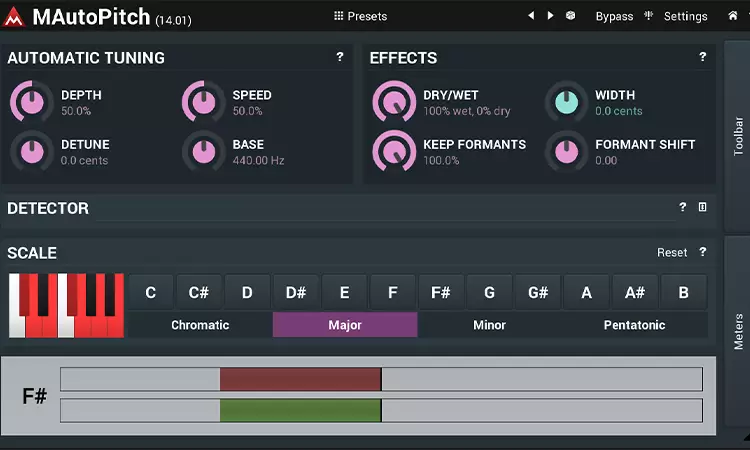The image size is (750, 450).
Task: Click the Detune knob
Action: click(32, 151)
